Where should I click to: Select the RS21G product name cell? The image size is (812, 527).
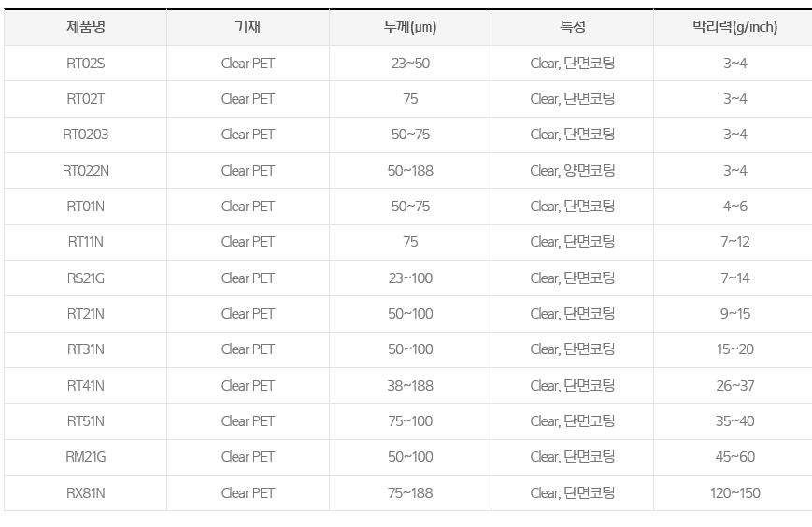(x=85, y=278)
